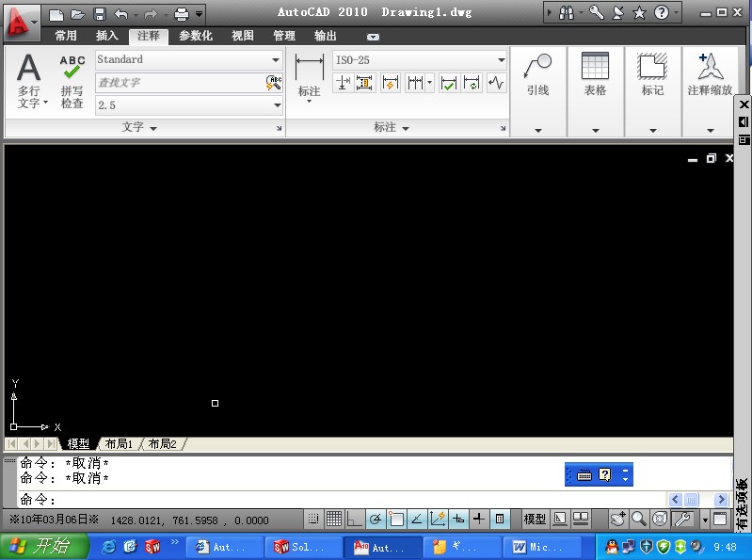Toggle grid display in status bar
Viewport: 752px width, 560px height.
(x=334, y=519)
